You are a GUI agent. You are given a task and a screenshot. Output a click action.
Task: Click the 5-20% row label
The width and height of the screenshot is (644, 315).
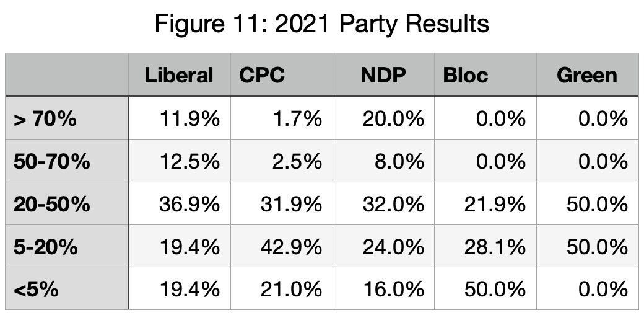click(46, 246)
